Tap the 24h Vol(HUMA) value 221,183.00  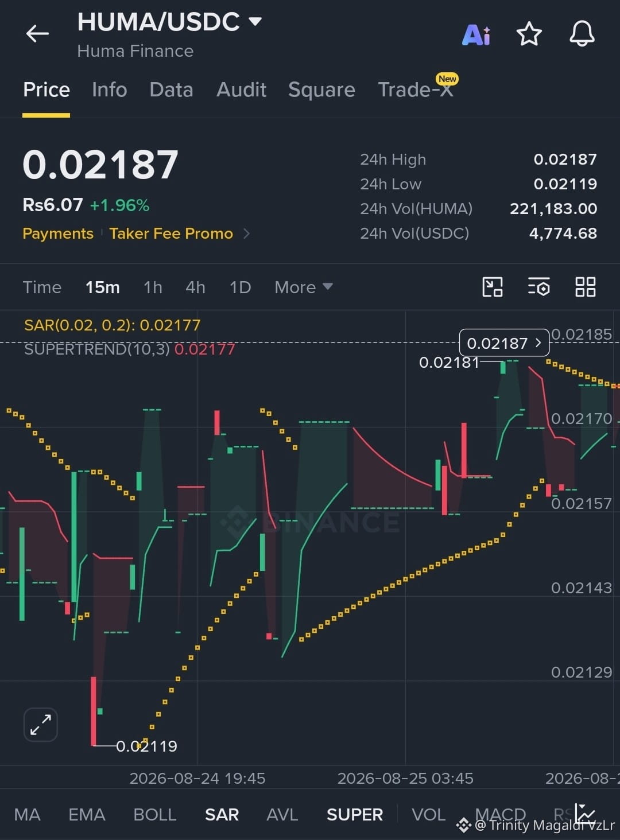[553, 208]
